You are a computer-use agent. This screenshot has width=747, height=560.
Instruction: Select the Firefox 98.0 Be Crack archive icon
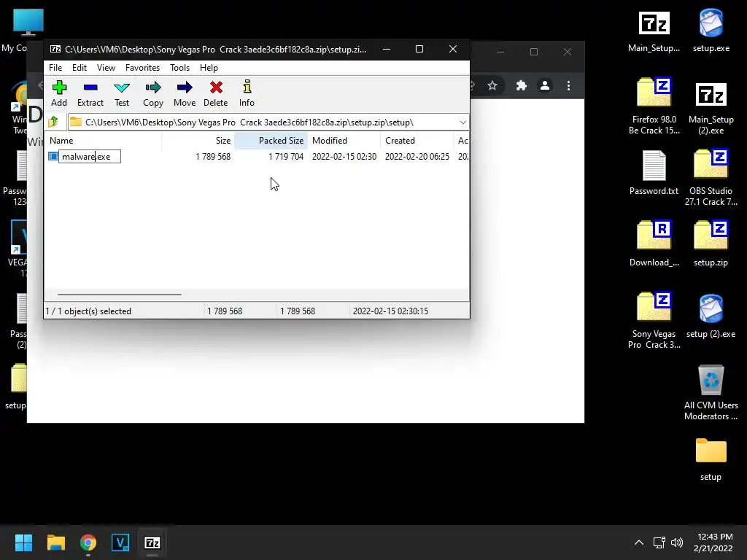[654, 106]
